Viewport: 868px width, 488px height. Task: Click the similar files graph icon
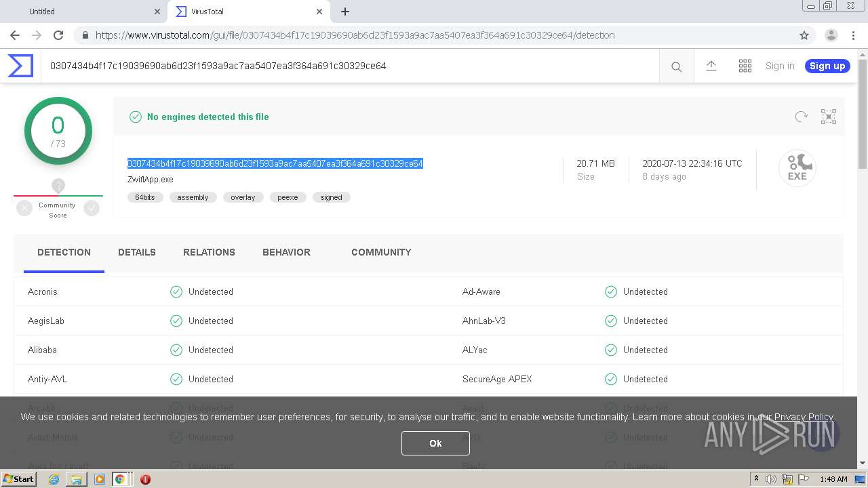829,117
